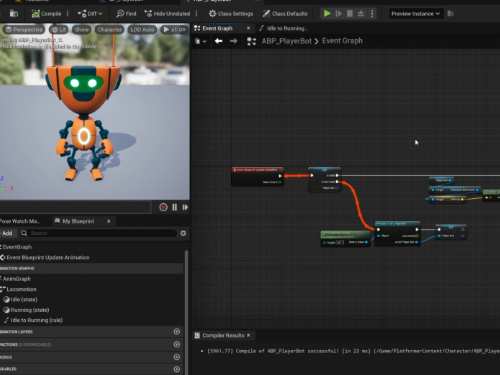Screen dimensions: 500x375
Task: Select Event Blueprint Update Animation entry
Action: click(47, 258)
